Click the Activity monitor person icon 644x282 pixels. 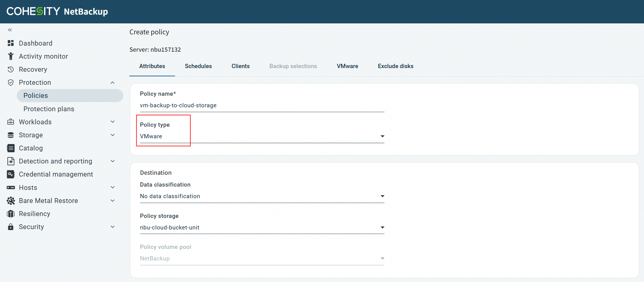[x=11, y=56]
